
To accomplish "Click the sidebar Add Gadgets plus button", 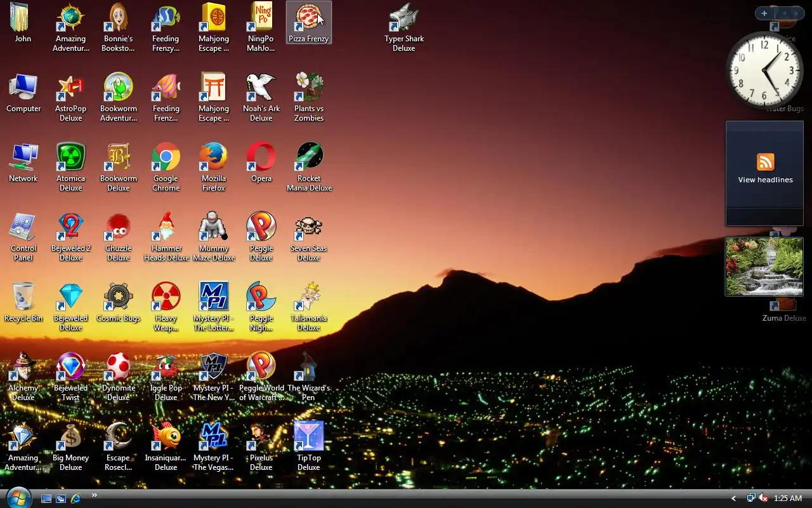I will [764, 13].
